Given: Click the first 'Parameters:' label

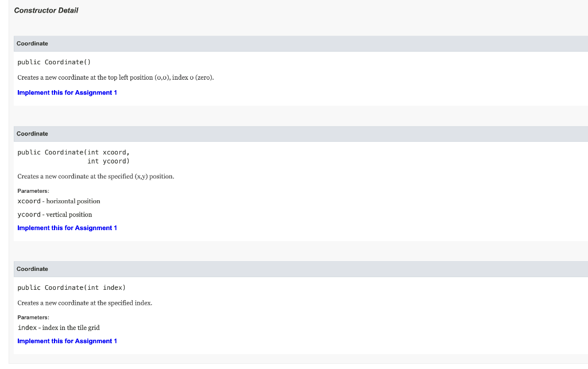Looking at the screenshot, I should click(33, 191).
